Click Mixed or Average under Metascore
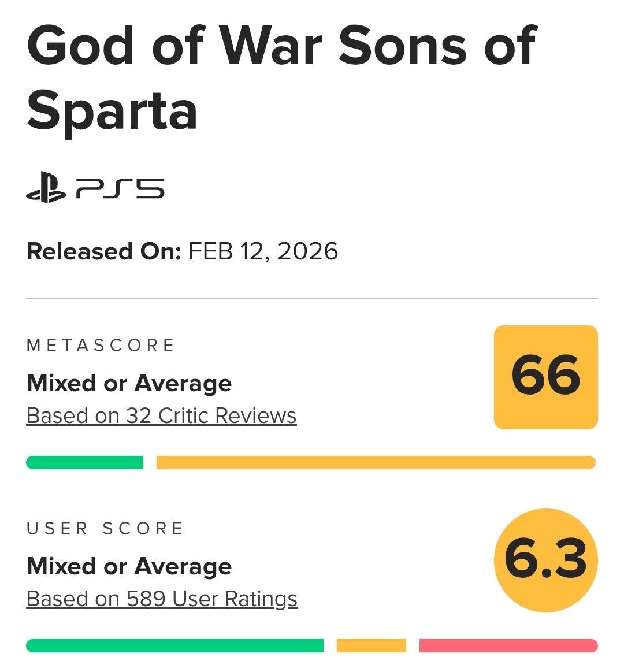The height and width of the screenshot is (672, 624). click(x=129, y=383)
